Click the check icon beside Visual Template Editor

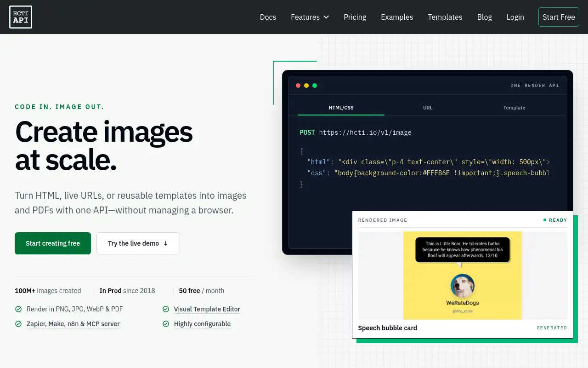(x=166, y=309)
